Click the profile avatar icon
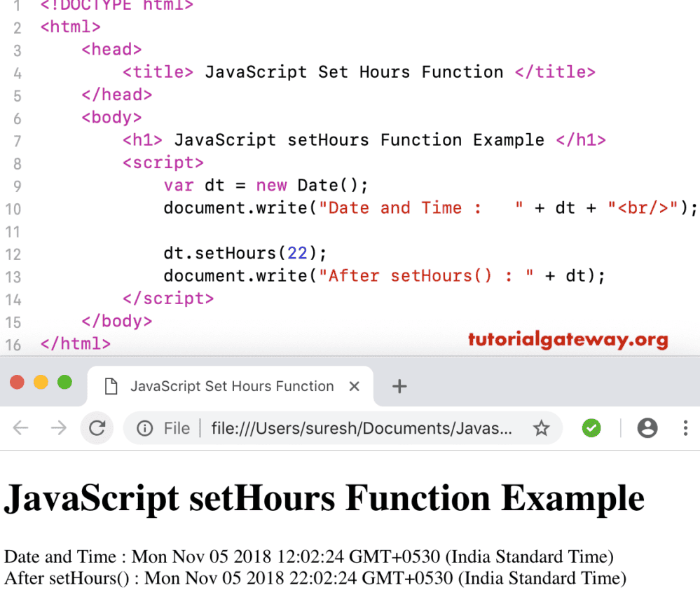 click(x=646, y=427)
